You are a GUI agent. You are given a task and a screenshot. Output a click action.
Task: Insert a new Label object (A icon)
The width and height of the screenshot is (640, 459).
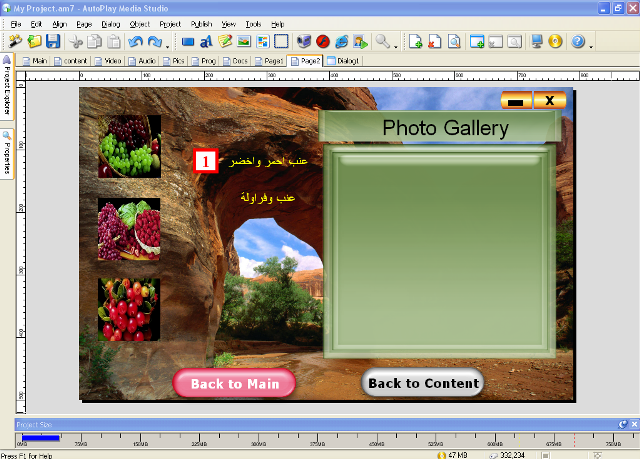point(206,42)
